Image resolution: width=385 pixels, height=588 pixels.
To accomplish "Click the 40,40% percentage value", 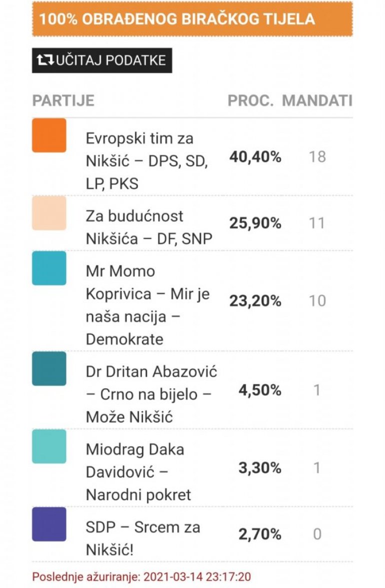I will tap(255, 157).
